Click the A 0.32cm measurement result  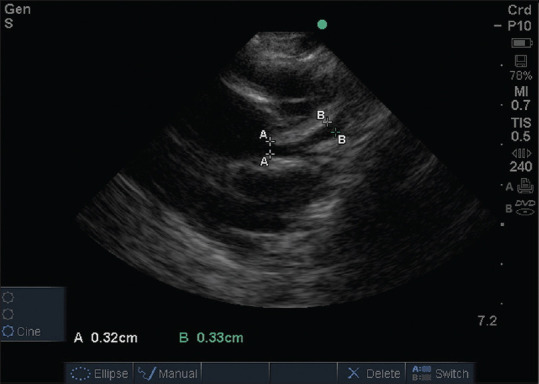tap(106, 338)
